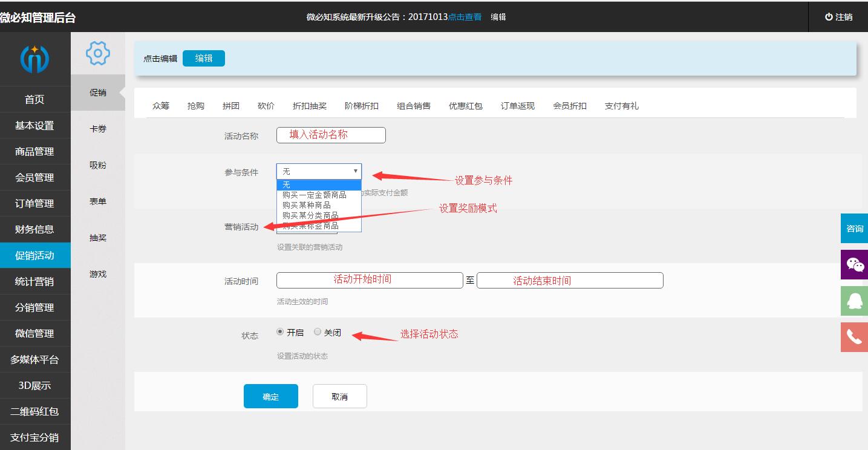Select the 关闭 radio button
Viewport: 868px width, 450px height.
318,331
